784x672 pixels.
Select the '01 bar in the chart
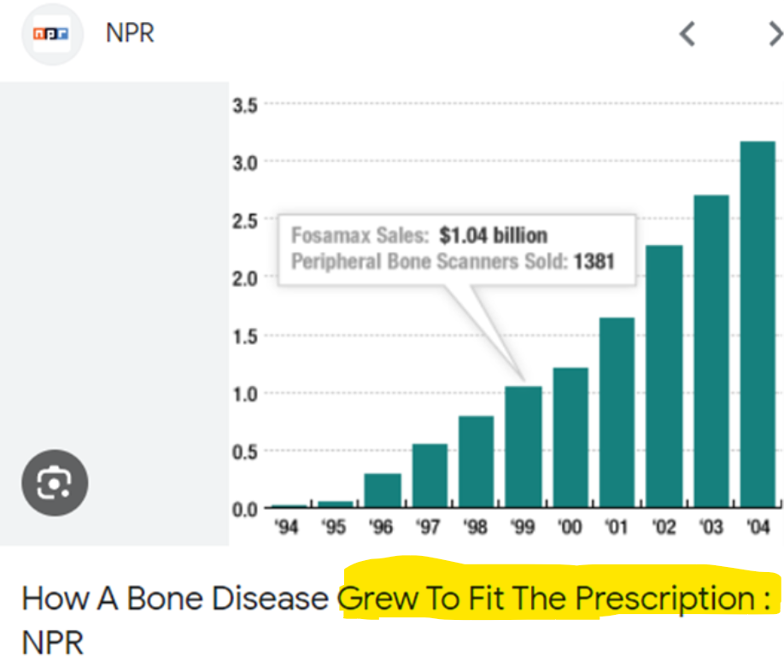point(617,412)
